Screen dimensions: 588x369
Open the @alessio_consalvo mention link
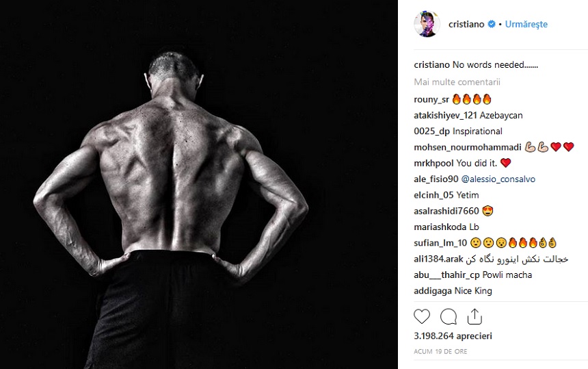(x=498, y=179)
